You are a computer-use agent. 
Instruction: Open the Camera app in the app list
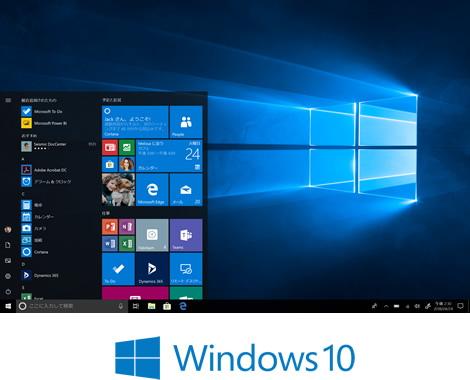click(34, 228)
